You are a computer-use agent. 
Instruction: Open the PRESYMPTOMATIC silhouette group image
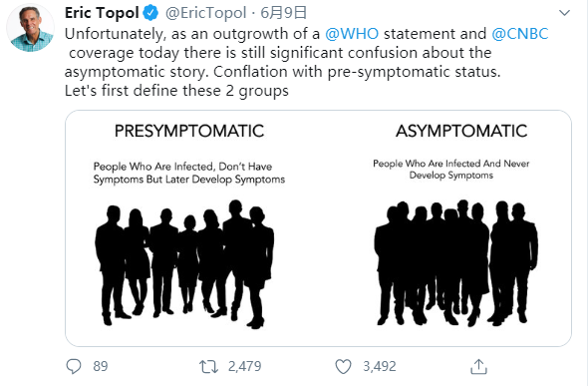tap(184, 264)
